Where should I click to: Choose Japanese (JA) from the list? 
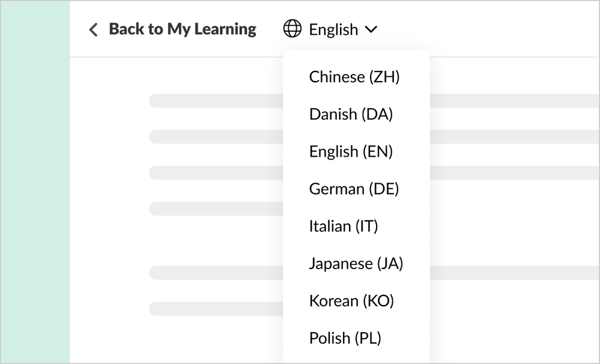pyautogui.click(x=356, y=263)
